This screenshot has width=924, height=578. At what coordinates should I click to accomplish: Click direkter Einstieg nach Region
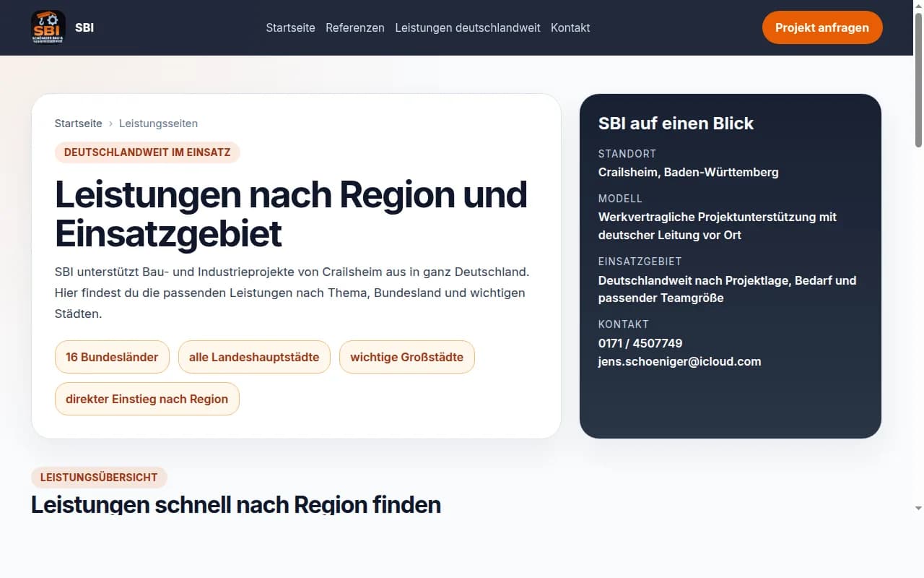tap(147, 399)
